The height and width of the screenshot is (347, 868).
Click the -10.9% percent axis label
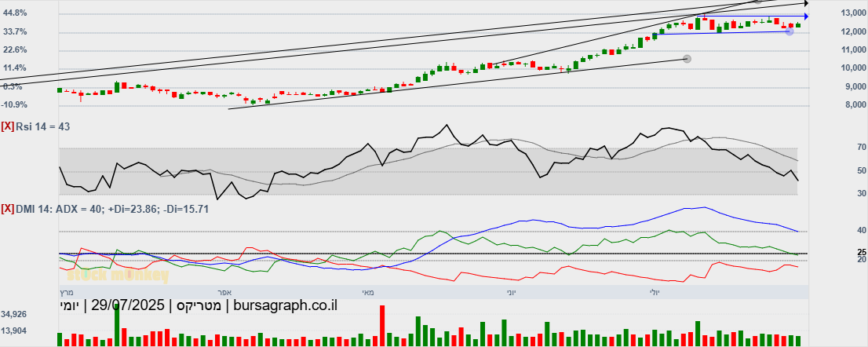tap(14, 104)
